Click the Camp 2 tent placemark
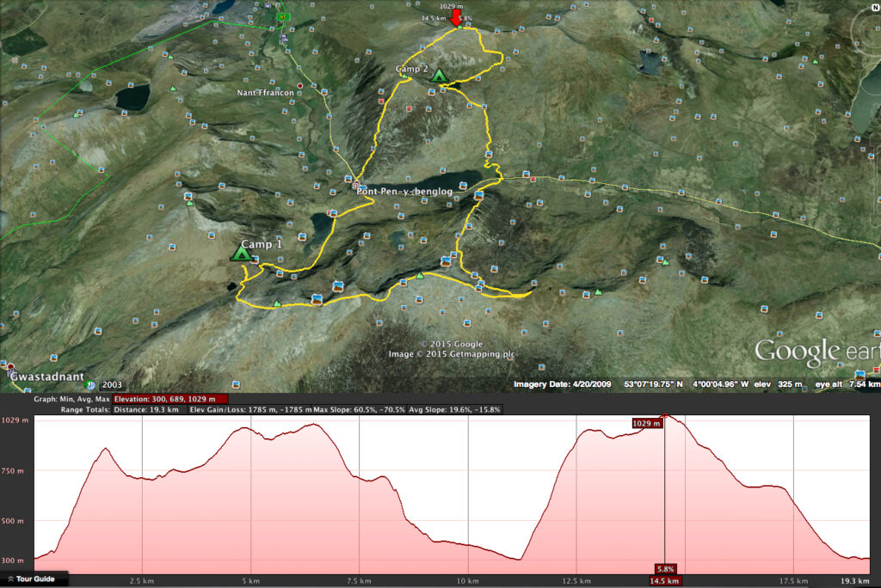This screenshot has width=881, height=588. click(x=440, y=77)
